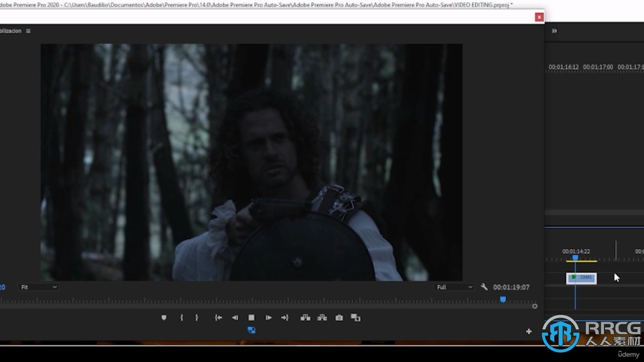
Task: Close the window with red X button
Action: click(x=539, y=17)
